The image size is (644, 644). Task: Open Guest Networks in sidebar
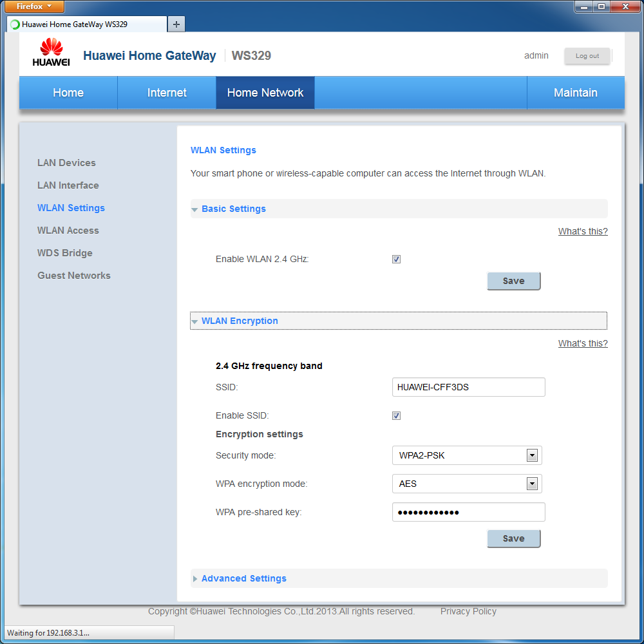(x=74, y=276)
